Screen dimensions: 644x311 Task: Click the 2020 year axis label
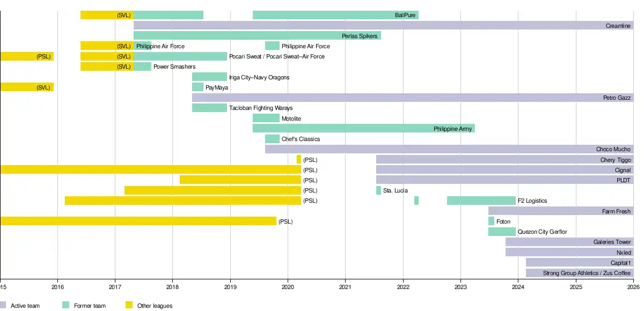pyautogui.click(x=288, y=287)
